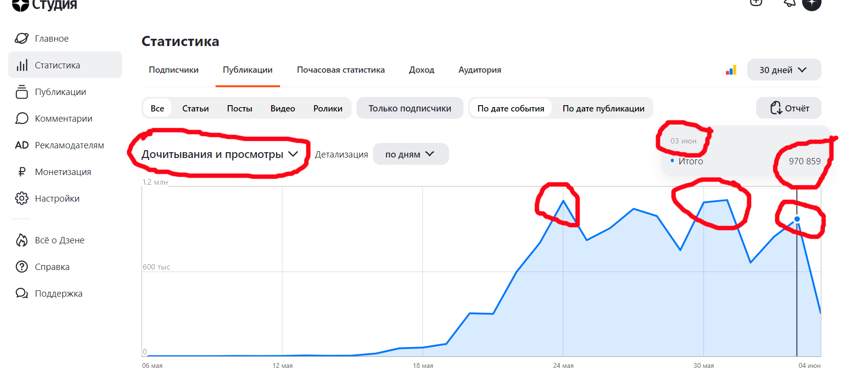This screenshot has width=868, height=379.
Task: Click the Всё о Дзене flame icon
Action: 22,240
